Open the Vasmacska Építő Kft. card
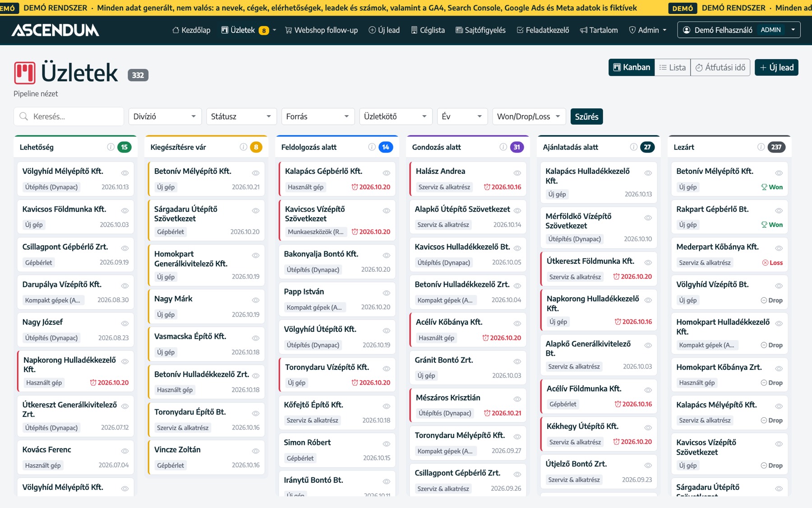This screenshot has height=508, width=812. tap(207, 344)
